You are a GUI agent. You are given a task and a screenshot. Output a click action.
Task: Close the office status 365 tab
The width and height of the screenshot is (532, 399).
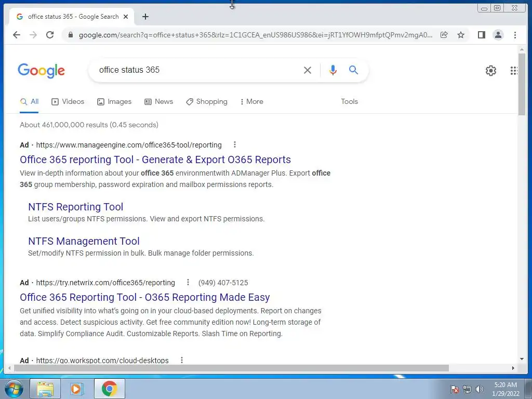126,17
